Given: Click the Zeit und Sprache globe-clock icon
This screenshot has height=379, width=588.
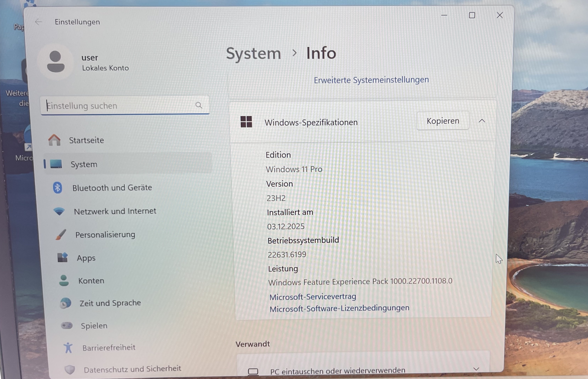Looking at the screenshot, I should [65, 303].
